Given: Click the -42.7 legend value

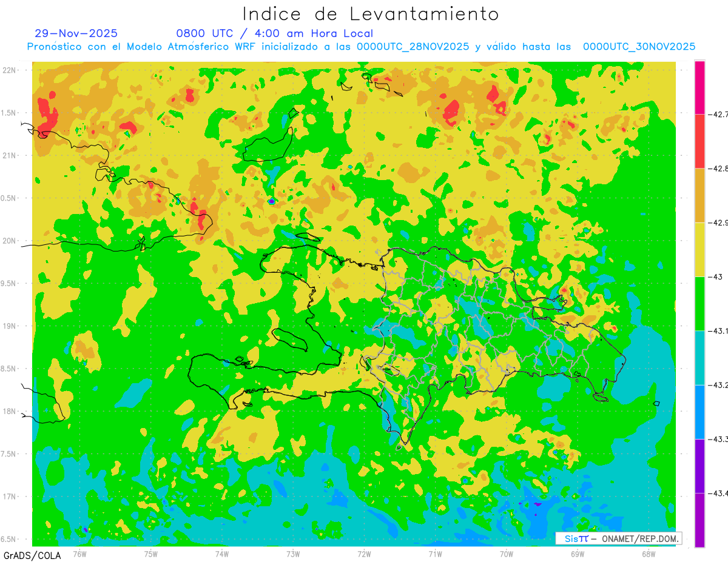Looking at the screenshot, I should point(717,114).
